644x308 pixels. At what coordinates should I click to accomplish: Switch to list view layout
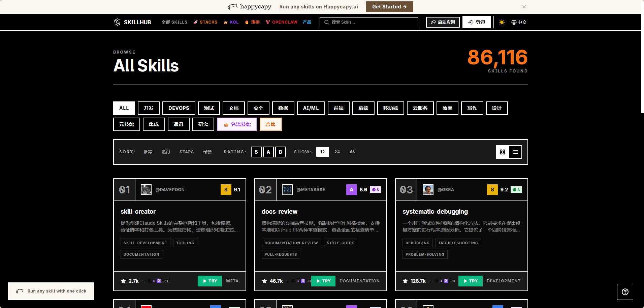pos(515,152)
